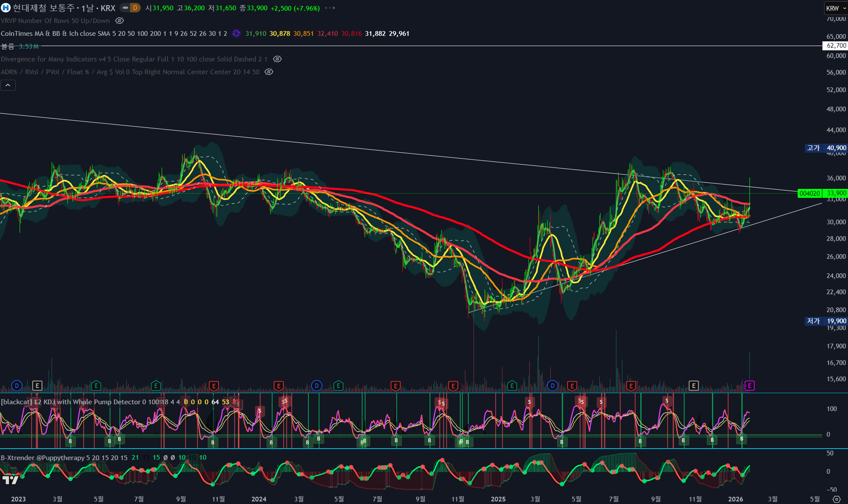Viewport: 848px width, 504px height.
Task: Collapse the indicator legend with the chevron button
Action: [x=8, y=85]
